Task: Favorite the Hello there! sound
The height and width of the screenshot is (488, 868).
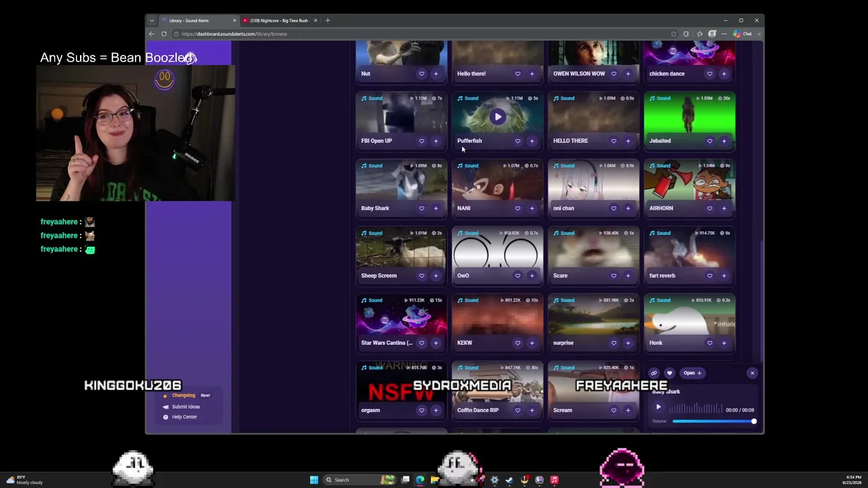Action: tap(517, 74)
